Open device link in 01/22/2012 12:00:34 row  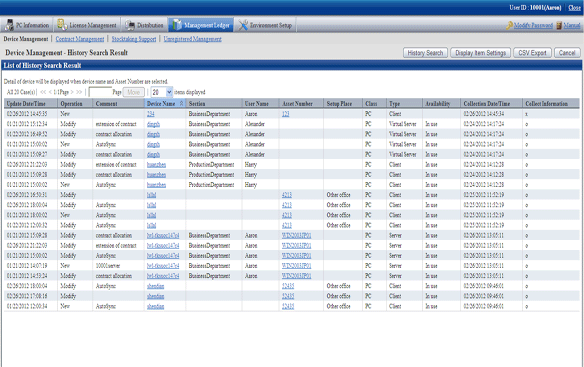pos(155,306)
